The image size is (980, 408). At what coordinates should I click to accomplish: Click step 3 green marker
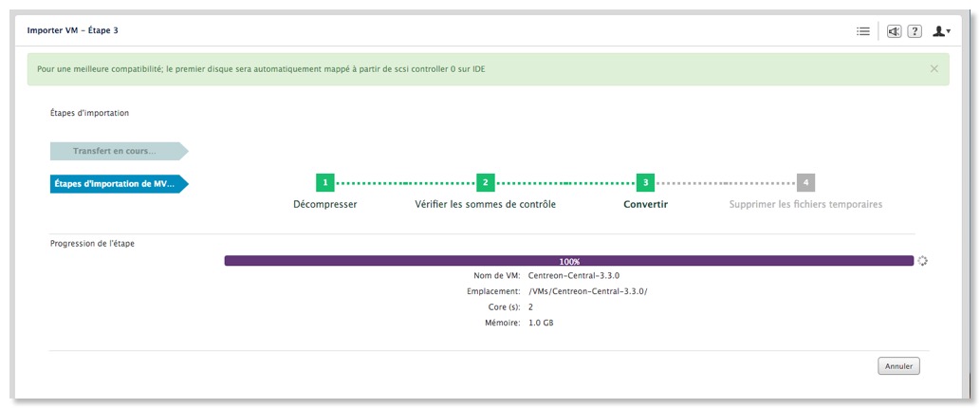[645, 182]
